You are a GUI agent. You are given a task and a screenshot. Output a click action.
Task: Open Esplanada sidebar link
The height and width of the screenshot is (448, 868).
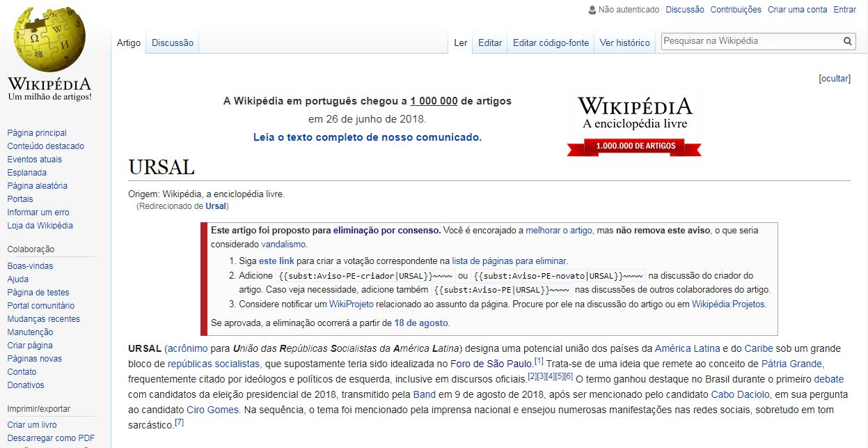(27, 172)
